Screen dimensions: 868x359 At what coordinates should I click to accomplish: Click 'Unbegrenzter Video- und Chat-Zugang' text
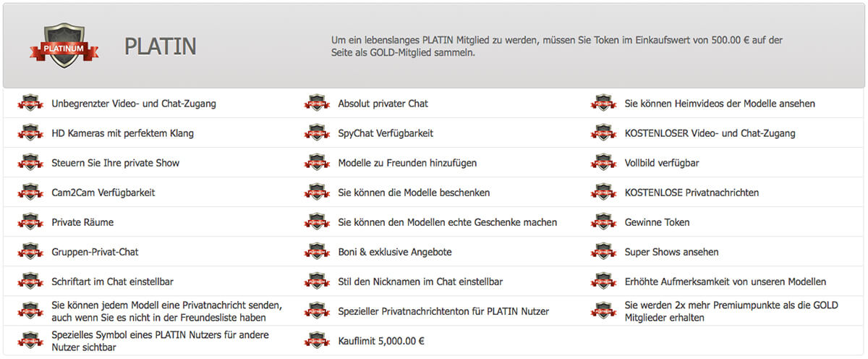[134, 104]
